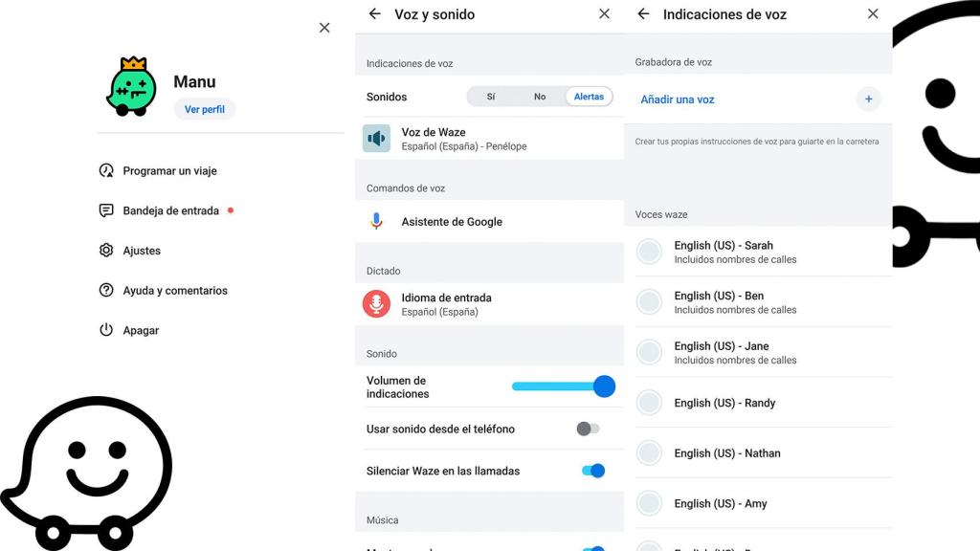
Task: Go back from Voz y sonido
Action: [x=374, y=13]
